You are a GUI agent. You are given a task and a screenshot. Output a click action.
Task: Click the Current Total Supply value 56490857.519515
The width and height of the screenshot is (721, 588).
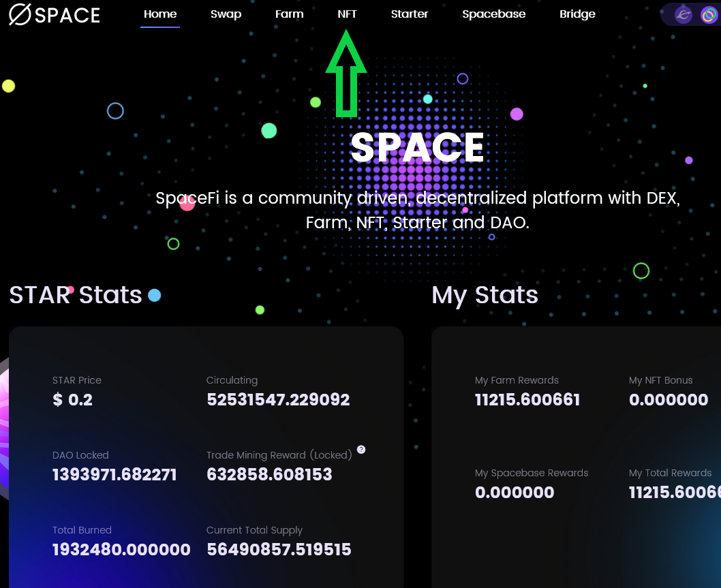pyautogui.click(x=279, y=549)
